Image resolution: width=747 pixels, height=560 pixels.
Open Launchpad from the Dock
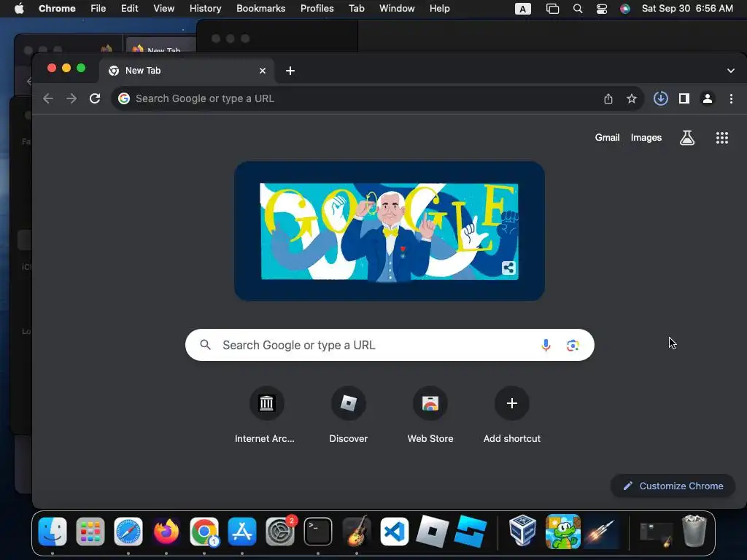[90, 531]
